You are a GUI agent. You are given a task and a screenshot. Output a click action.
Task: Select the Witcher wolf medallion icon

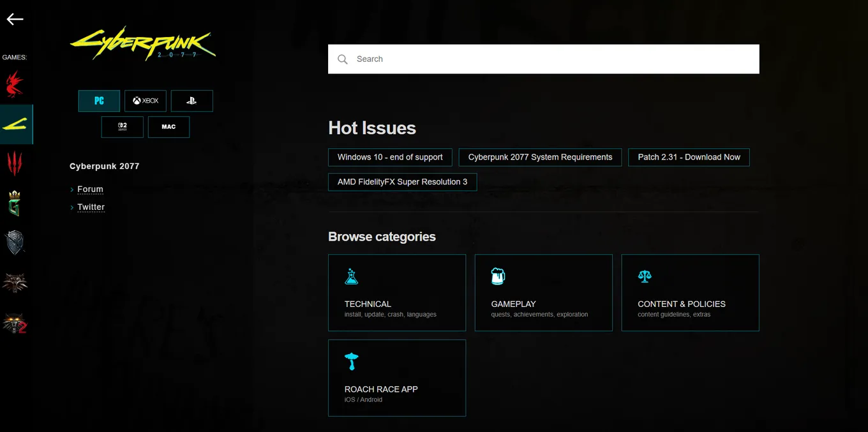[15, 283]
